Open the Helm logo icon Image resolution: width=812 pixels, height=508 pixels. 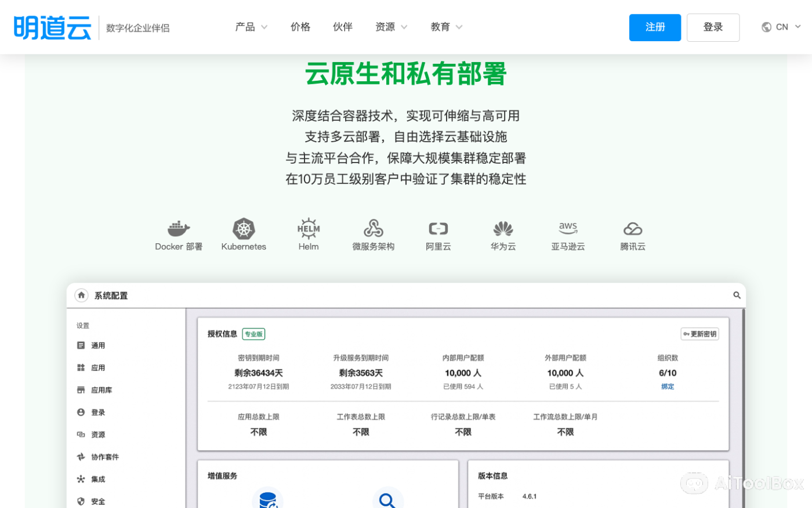coord(308,229)
